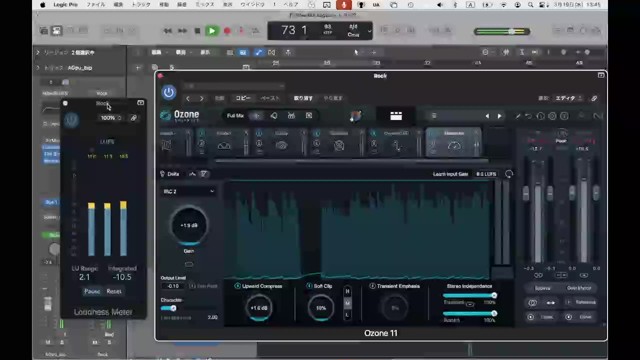The width and height of the screenshot is (640, 360).
Task: Click Stereo Independence Transient slider handle
Action: 494,295
